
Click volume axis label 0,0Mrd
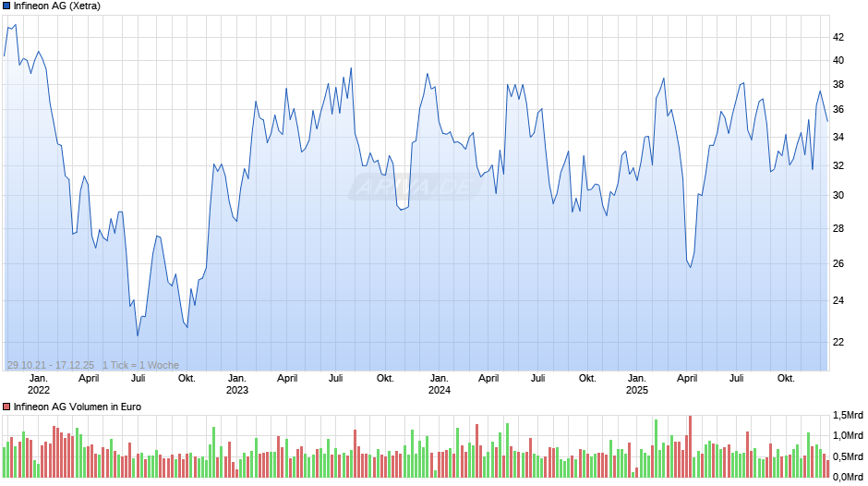click(848, 477)
